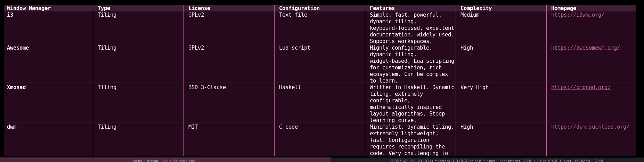Select the Awesome row name cell
This screenshot has height=162, width=644.
(18, 48)
